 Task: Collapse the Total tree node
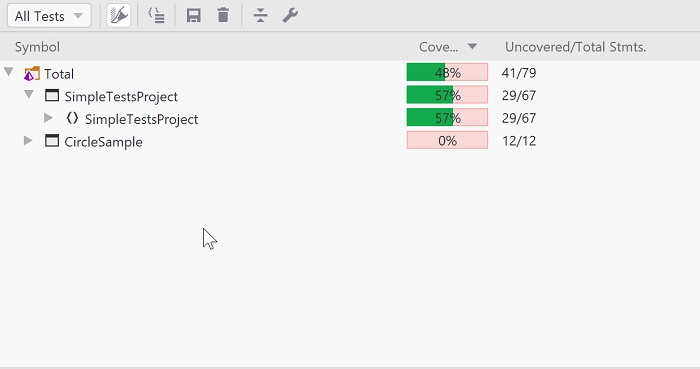pos(8,72)
